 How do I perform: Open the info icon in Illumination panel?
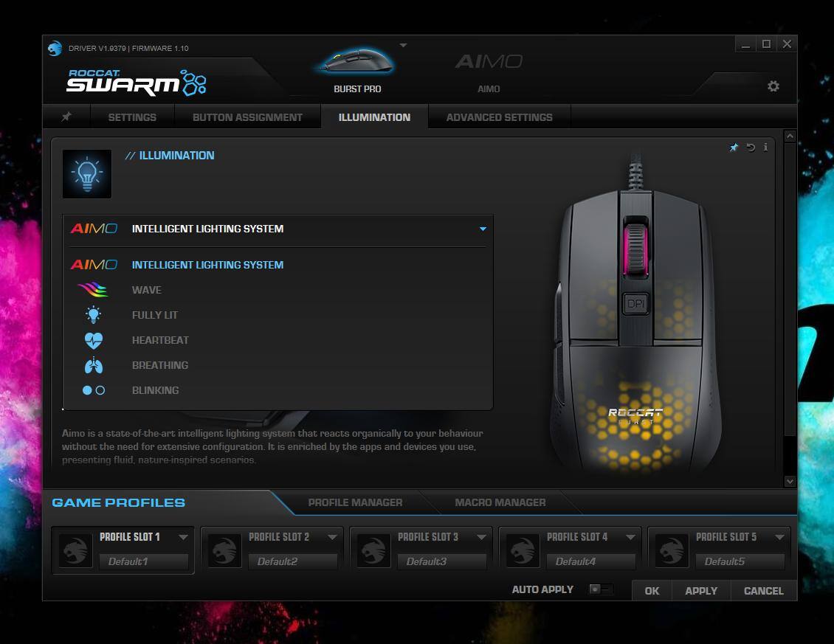point(765,148)
